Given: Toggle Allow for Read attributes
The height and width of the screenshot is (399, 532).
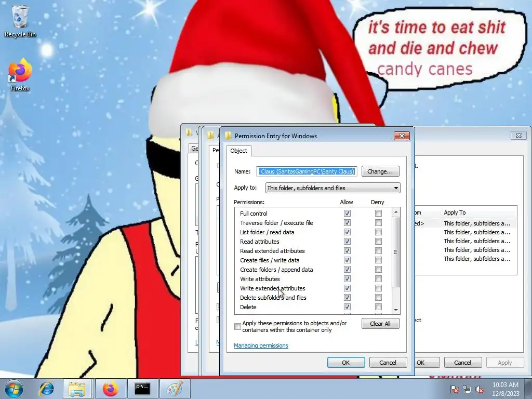Looking at the screenshot, I should pos(347,242).
